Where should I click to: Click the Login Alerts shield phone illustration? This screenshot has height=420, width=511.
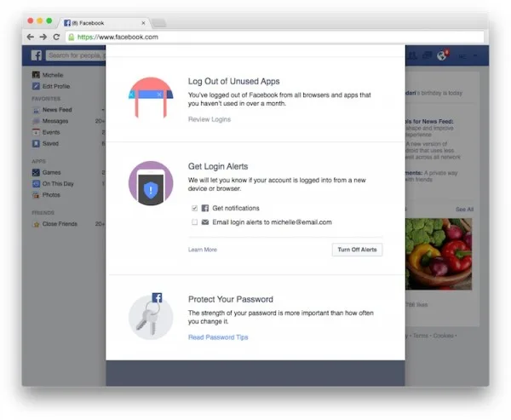pos(151,183)
